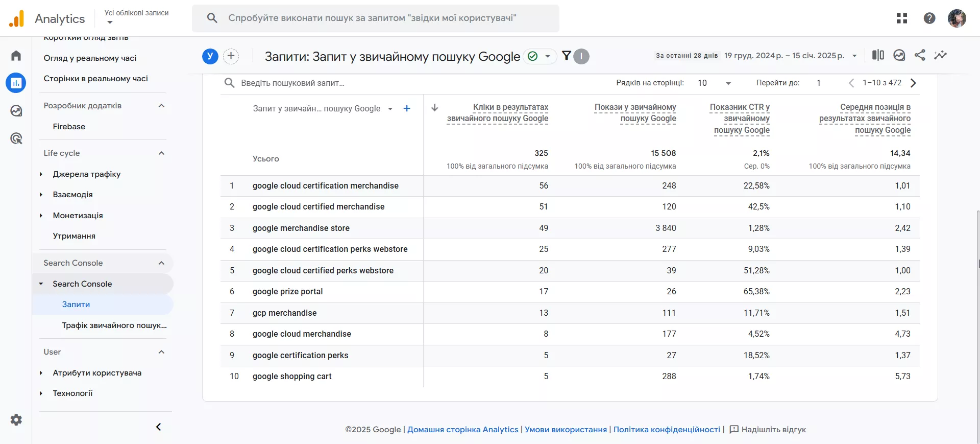This screenshot has width=980, height=444.
Task: Click the 'Перейти до' page number field
Action: point(819,83)
